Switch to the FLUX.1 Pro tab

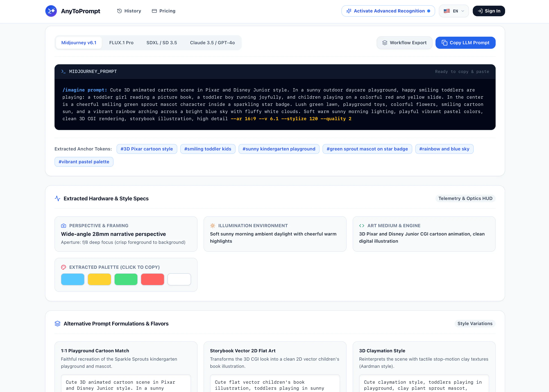[x=121, y=43]
